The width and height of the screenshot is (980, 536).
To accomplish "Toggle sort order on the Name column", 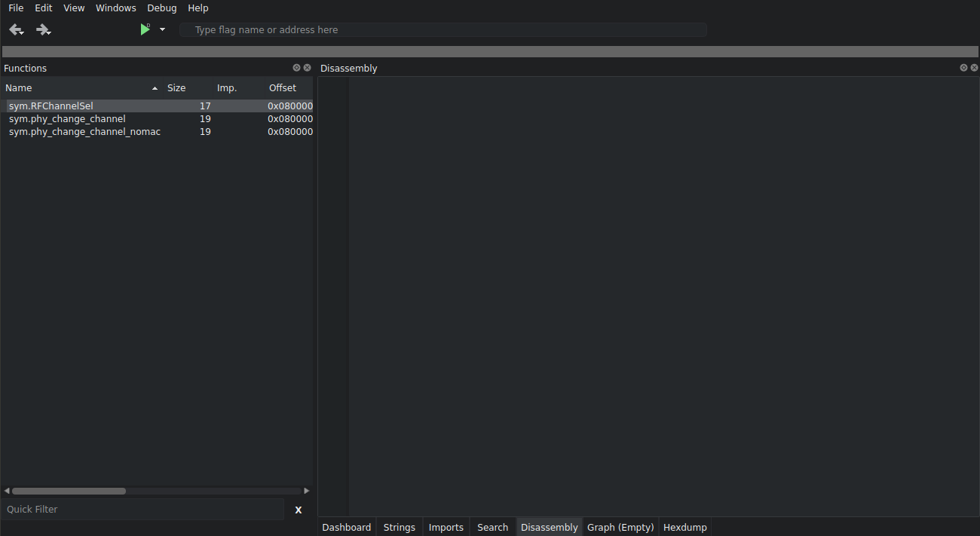I will coord(19,87).
